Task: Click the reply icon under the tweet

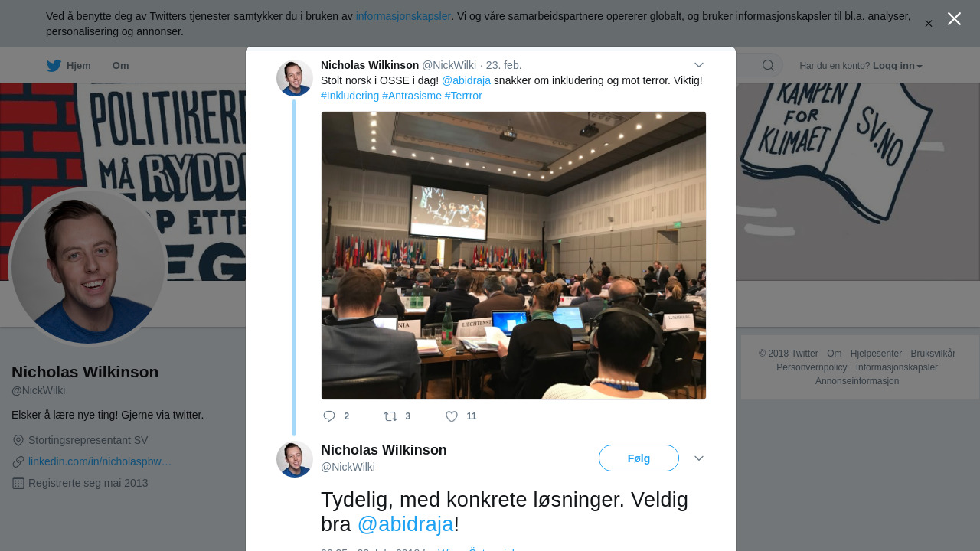Action: (x=329, y=416)
